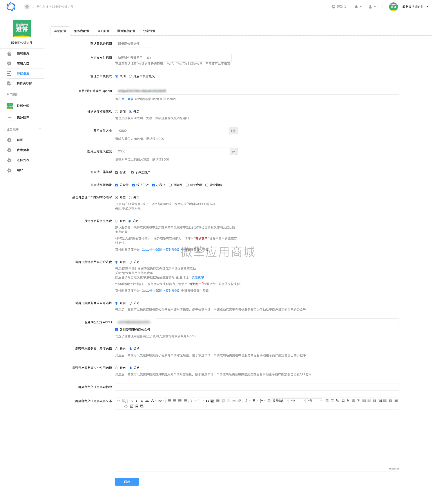Insert hyperlink in editor
This screenshot has height=504, width=435.
234,401
